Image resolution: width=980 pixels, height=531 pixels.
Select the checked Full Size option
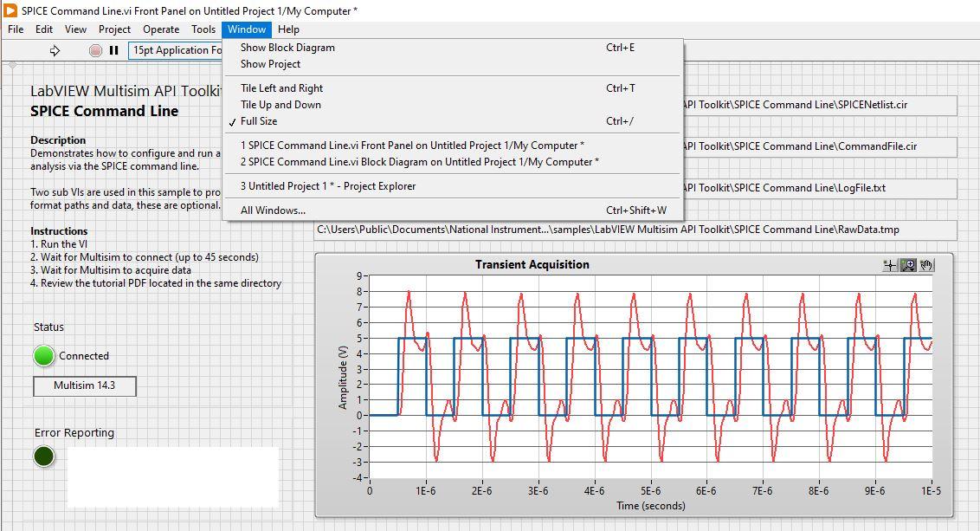tap(451, 121)
